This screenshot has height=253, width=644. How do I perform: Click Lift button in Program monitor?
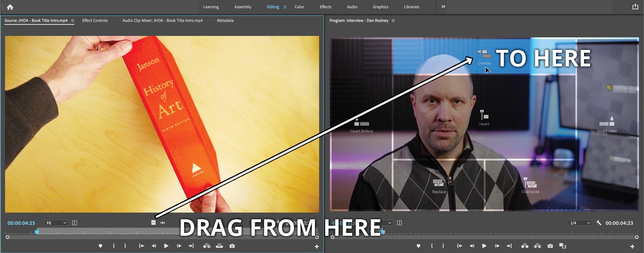tap(525, 246)
